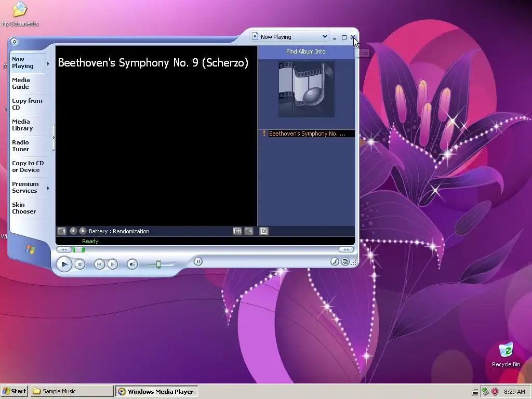Click the fast forward button on the seek bar
This screenshot has height=399, width=532.
click(x=347, y=249)
